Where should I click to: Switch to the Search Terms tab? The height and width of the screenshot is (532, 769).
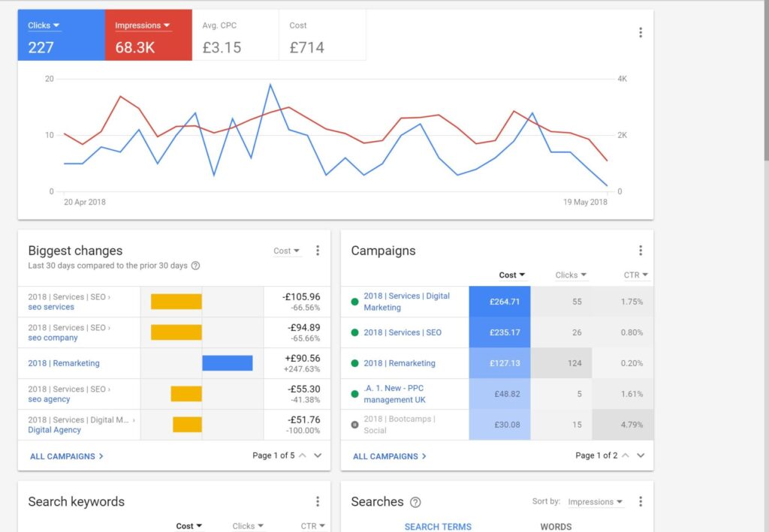coord(438,526)
